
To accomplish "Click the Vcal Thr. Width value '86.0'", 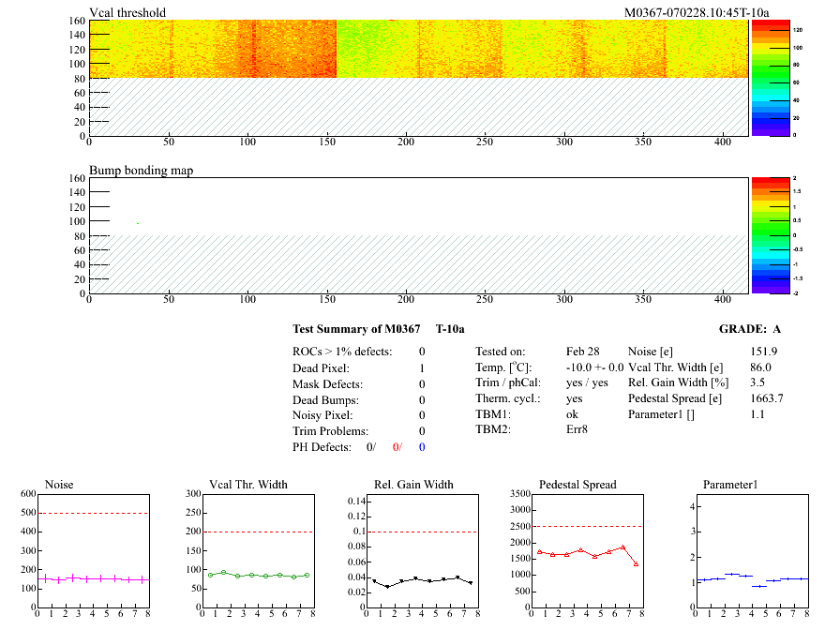I will click(x=760, y=367).
